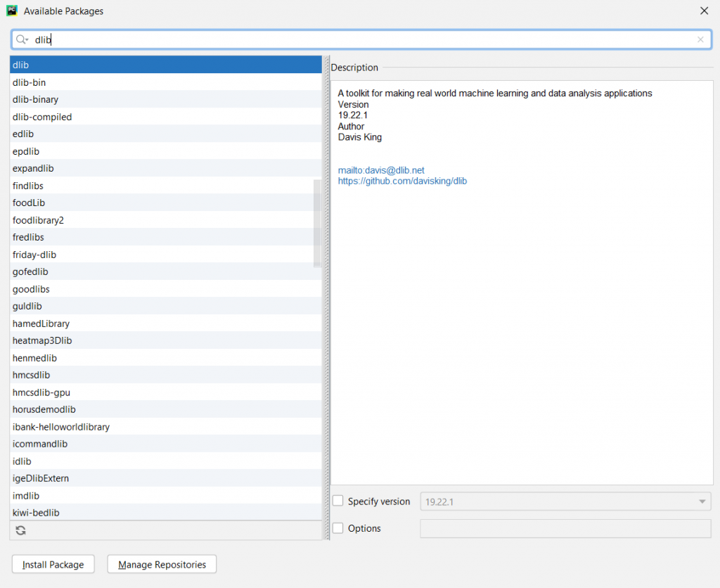This screenshot has height=588, width=720.
Task: Click the Install Package button
Action: (x=53, y=563)
